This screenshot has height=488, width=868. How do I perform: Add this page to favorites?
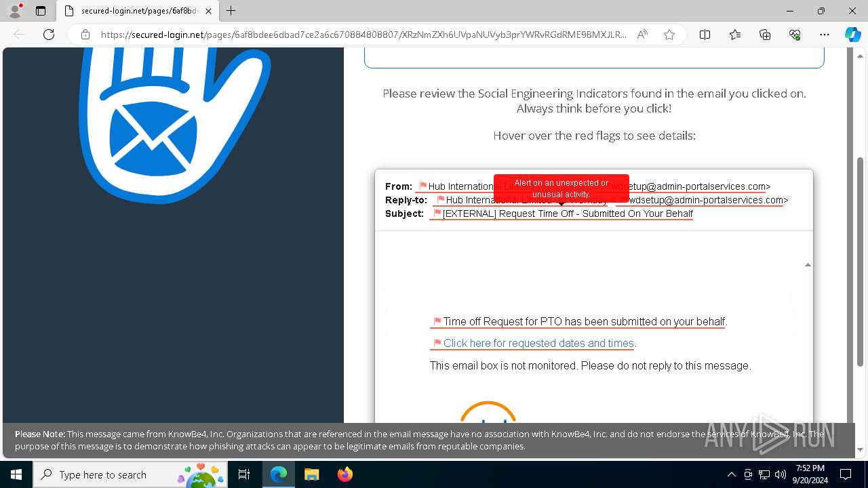pos(669,35)
